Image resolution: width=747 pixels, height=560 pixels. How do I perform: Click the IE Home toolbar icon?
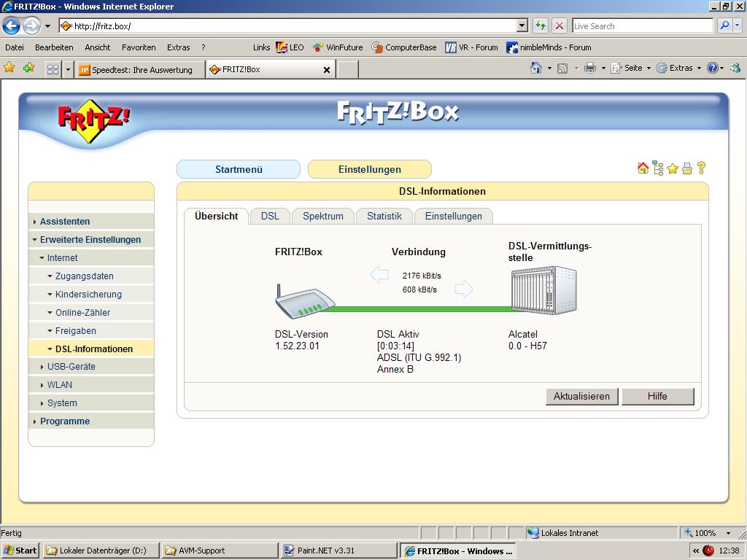tap(536, 68)
